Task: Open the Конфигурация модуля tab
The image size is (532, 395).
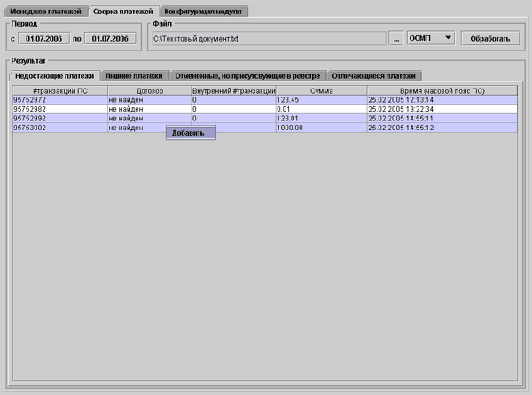Action: 203,11
